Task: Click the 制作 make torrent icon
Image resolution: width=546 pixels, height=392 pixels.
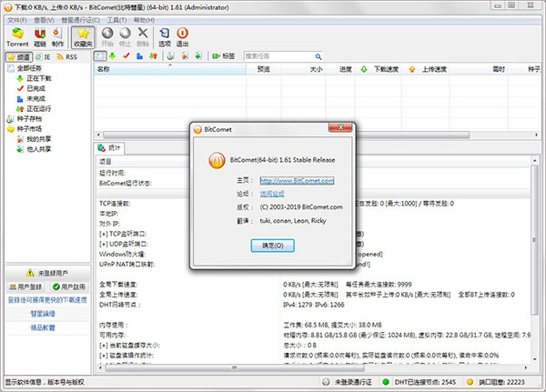Action: (58, 37)
